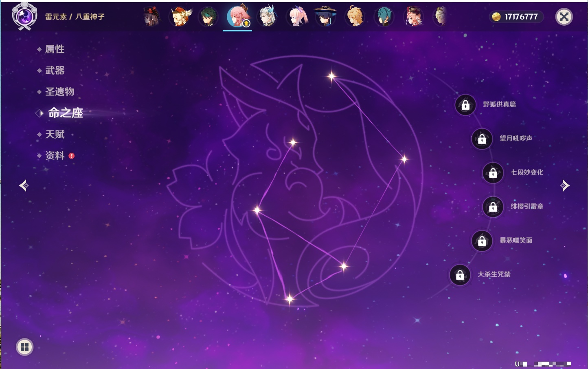Click upgrade arrow badge on Yae Miko
588x369 pixels.
pos(246,24)
